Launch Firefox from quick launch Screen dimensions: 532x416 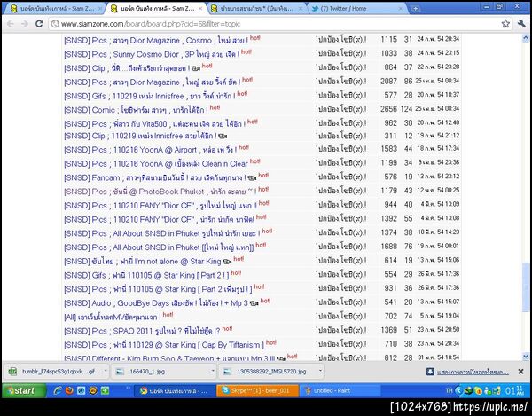click(x=69, y=390)
